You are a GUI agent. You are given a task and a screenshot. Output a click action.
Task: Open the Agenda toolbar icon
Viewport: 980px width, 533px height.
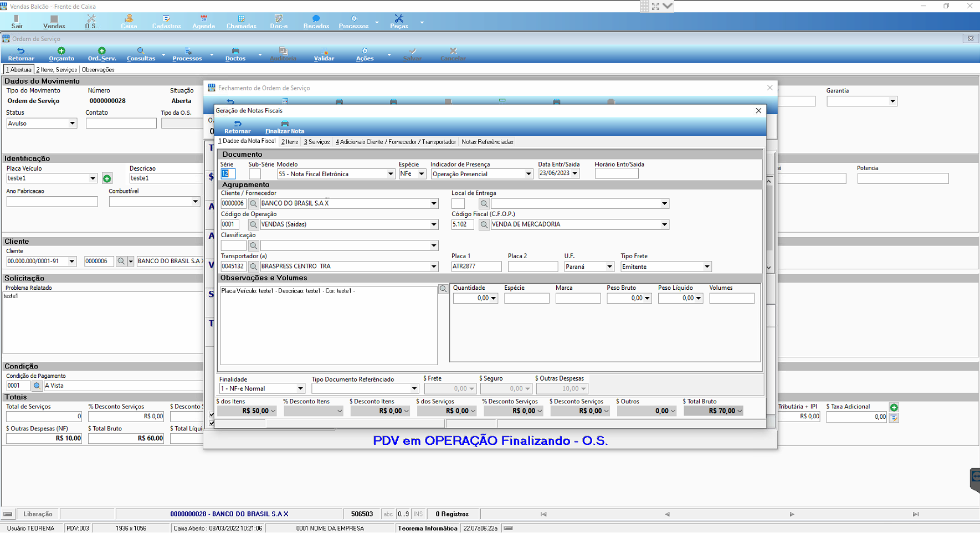pyautogui.click(x=203, y=22)
